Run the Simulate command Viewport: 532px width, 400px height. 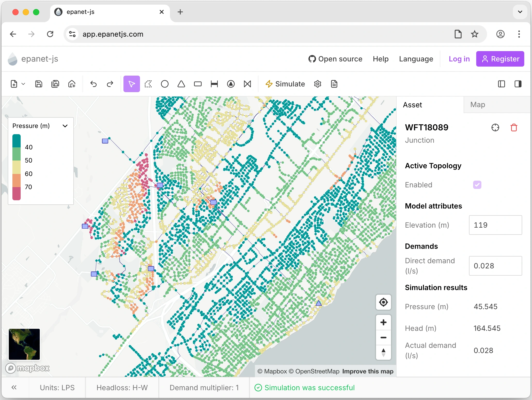coord(285,84)
